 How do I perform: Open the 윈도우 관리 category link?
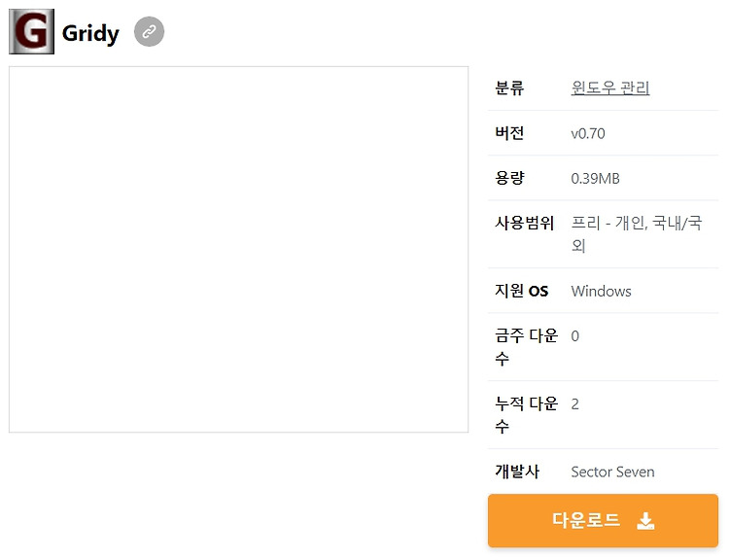[x=610, y=87]
